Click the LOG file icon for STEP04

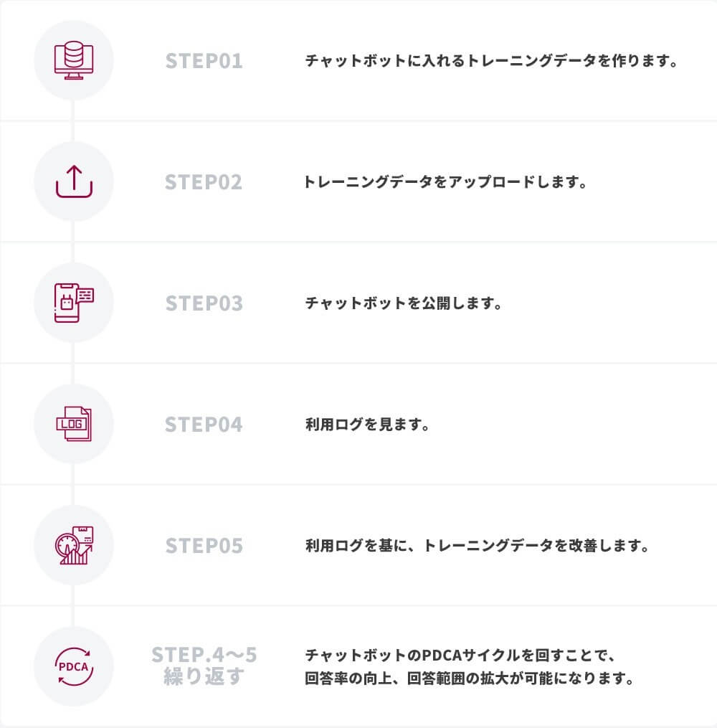click(x=74, y=424)
